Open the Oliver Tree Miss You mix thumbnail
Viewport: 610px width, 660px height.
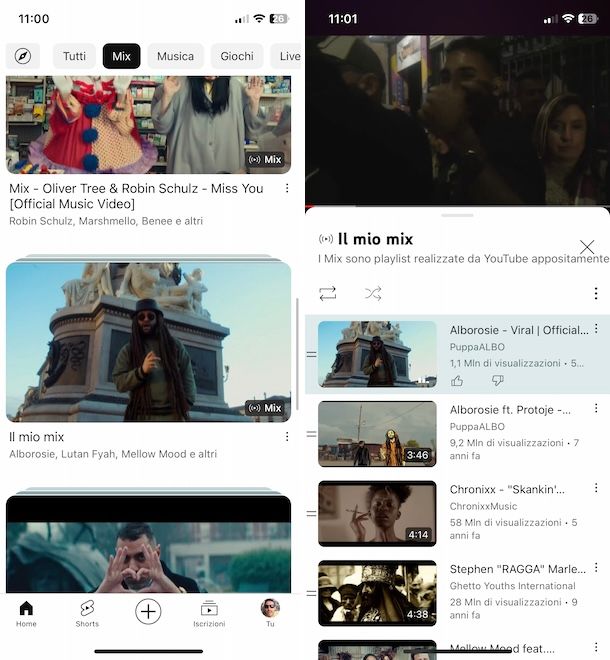[148, 125]
